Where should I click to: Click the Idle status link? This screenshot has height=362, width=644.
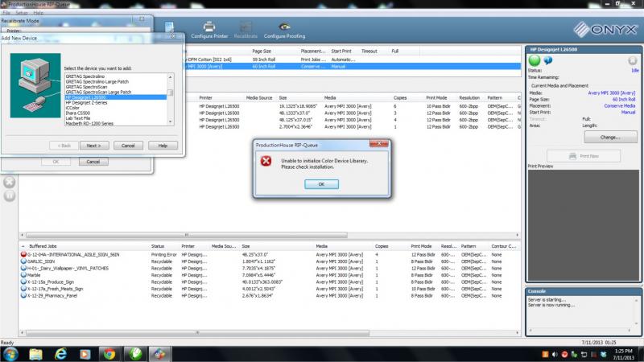coord(634,71)
